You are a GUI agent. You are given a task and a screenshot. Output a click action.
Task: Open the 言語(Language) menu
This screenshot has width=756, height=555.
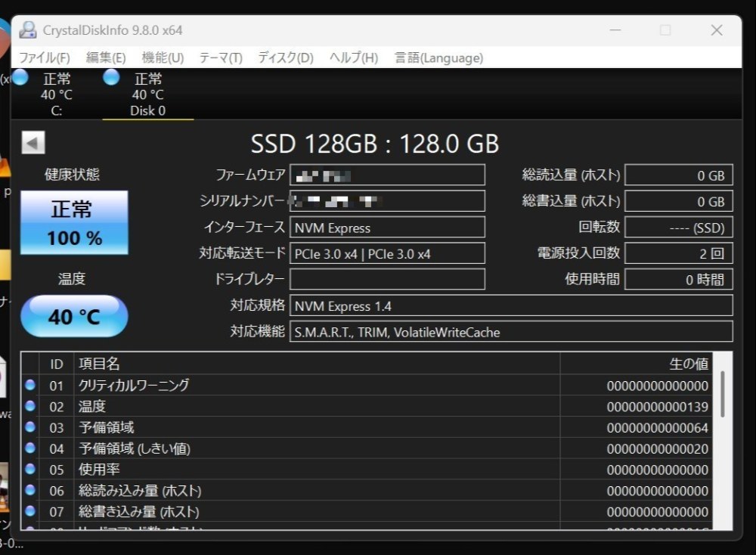[x=438, y=58]
